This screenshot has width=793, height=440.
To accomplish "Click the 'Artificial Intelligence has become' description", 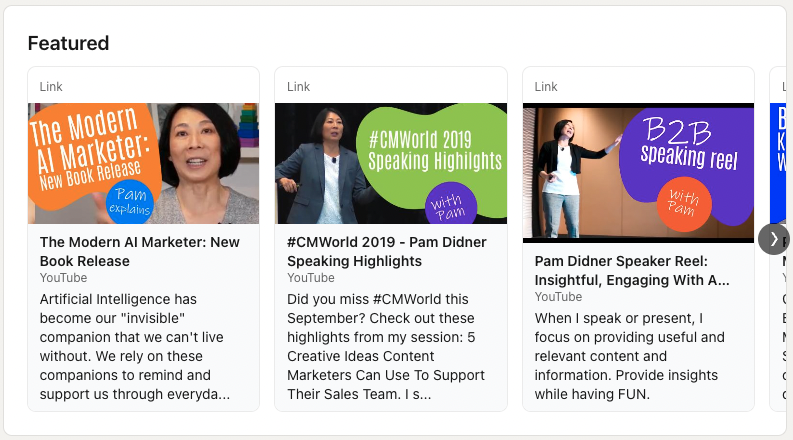I will pos(135,347).
